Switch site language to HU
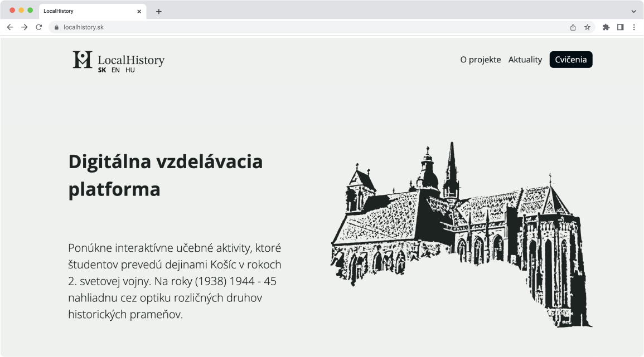Image resolution: width=644 pixels, height=357 pixels. pyautogui.click(x=130, y=70)
